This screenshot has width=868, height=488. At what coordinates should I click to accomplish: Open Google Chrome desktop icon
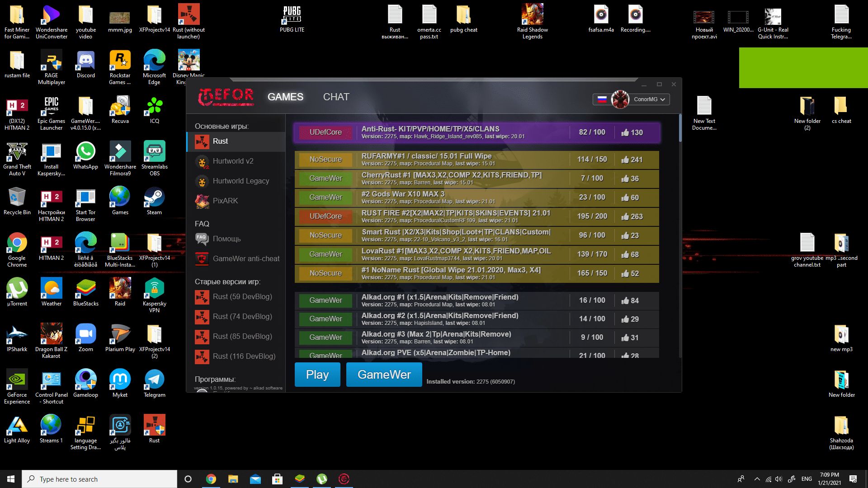point(17,249)
